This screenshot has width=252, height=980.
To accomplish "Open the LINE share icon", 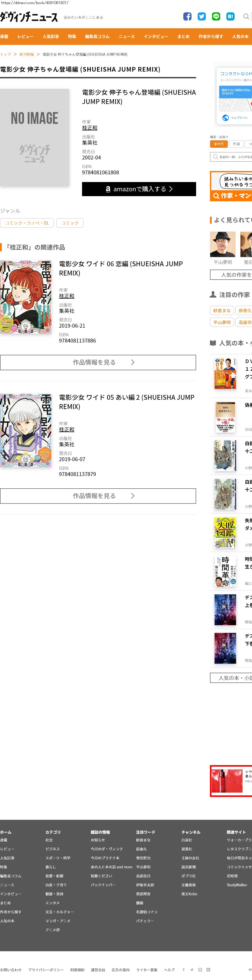I will pyautogui.click(x=216, y=16).
